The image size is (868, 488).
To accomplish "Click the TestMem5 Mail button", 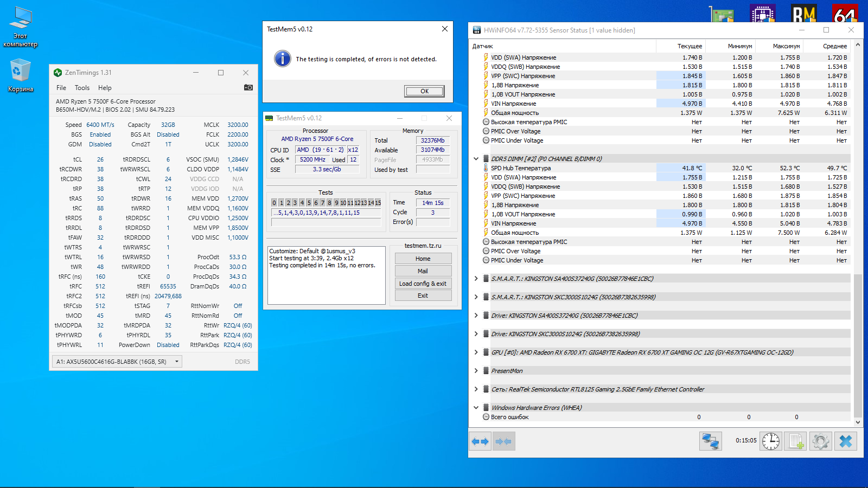I will 423,271.
